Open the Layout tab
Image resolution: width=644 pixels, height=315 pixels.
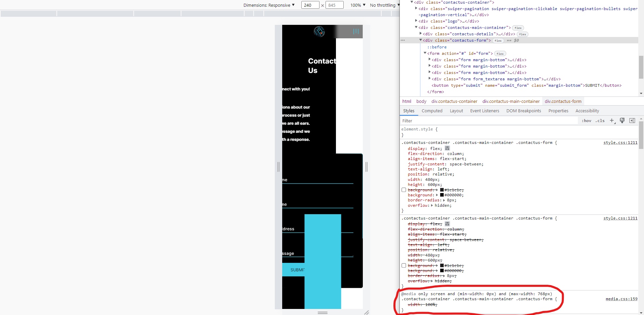tap(456, 111)
